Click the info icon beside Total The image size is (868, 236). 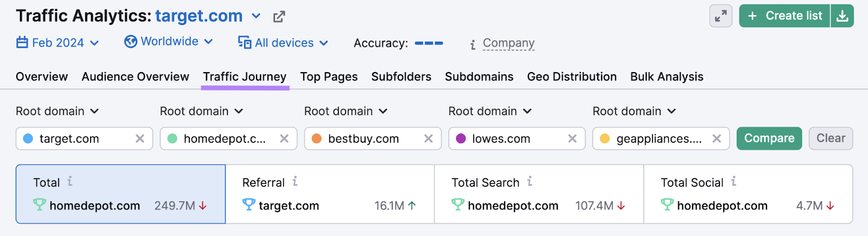click(70, 182)
